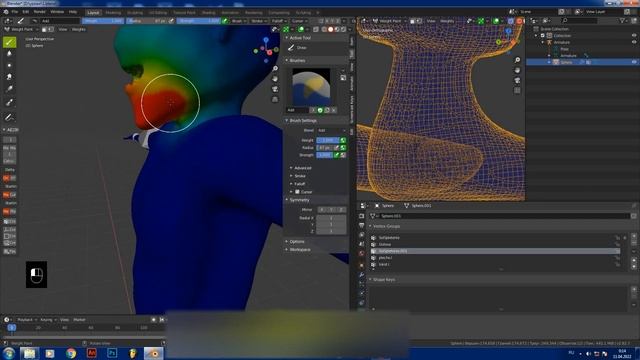Open the Falloff popover in tool header
Screen dimensions: 640x360
tap(279, 21)
